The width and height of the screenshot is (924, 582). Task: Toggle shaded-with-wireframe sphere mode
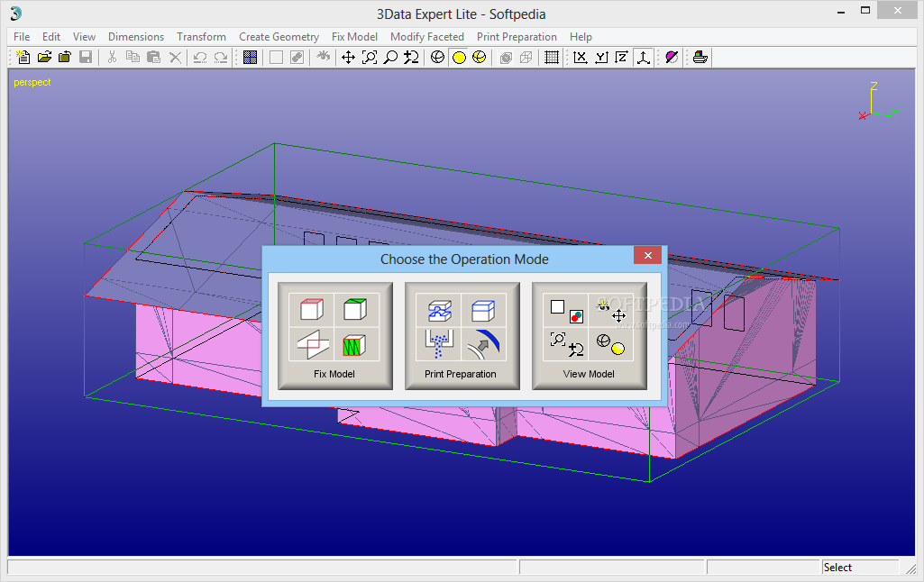coord(479,57)
